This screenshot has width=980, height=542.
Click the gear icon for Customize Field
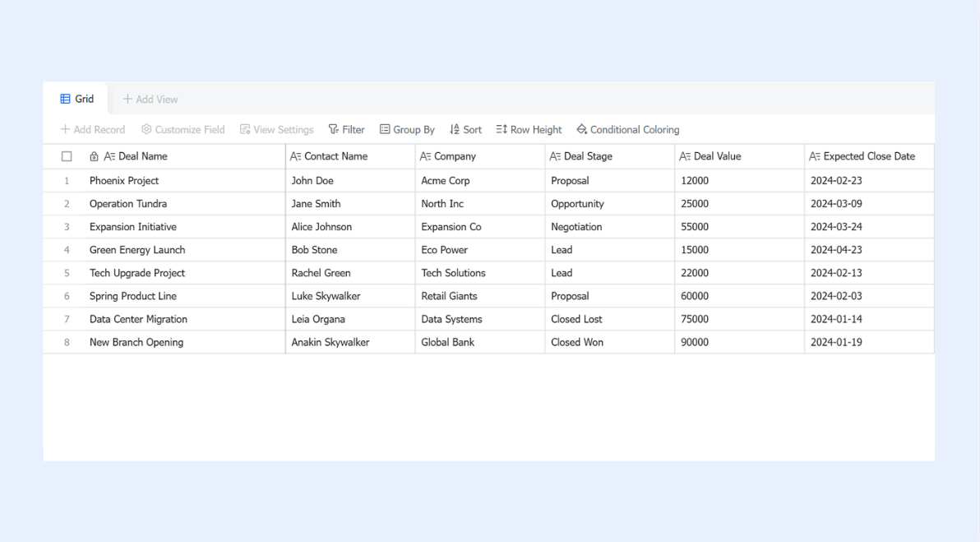(x=146, y=129)
